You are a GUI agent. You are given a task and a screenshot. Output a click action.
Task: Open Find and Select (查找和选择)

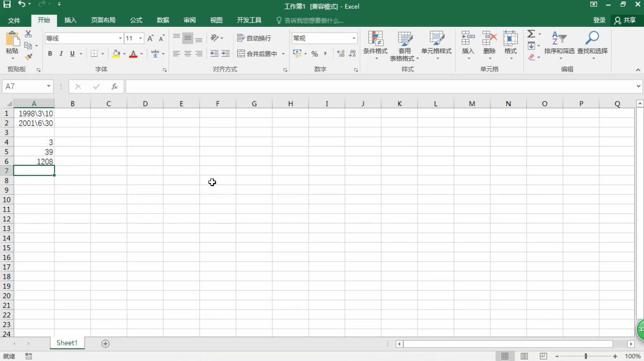592,46
